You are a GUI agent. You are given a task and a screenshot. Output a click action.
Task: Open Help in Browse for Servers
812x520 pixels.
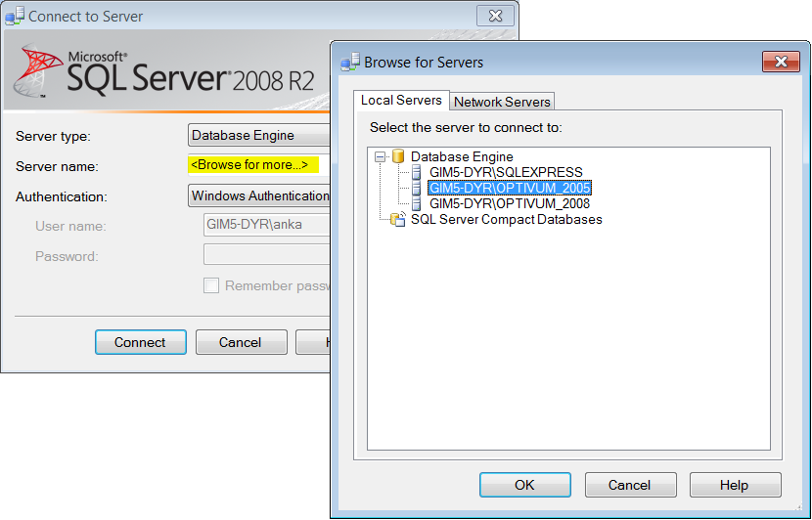[x=735, y=485]
